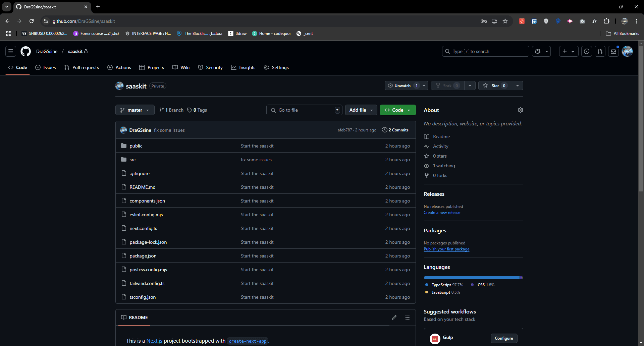
Task: Open the Projects tab
Action: [x=152, y=67]
